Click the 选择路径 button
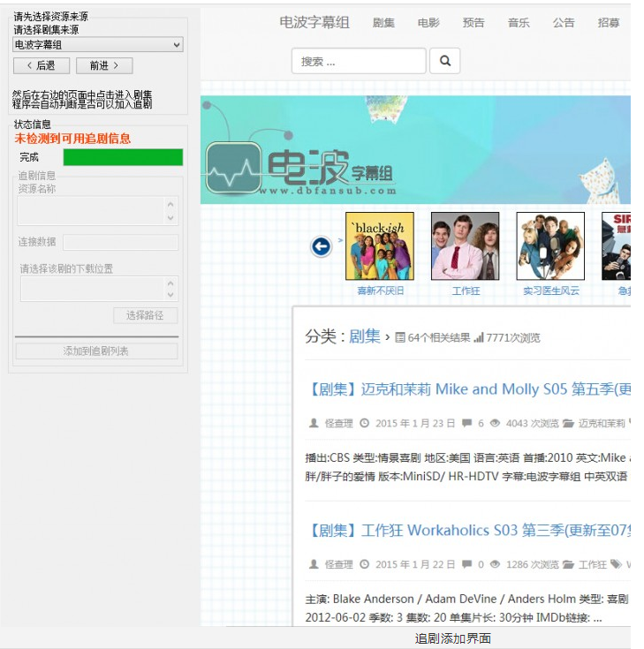 pos(146,315)
